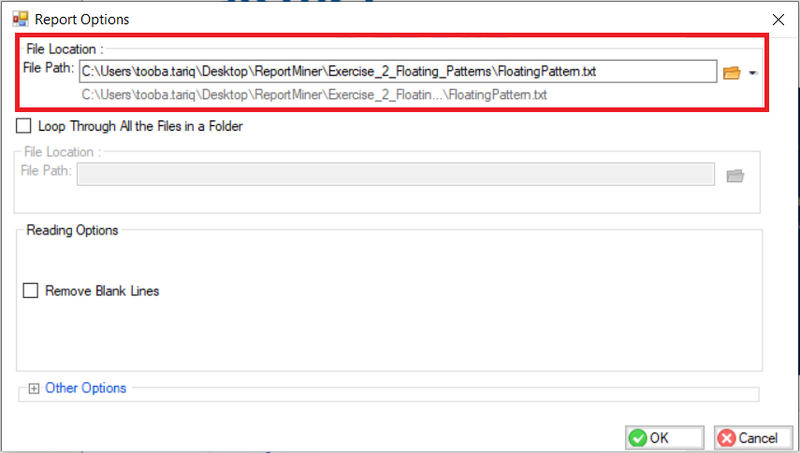The height and width of the screenshot is (453, 800).
Task: Click the active File Path text field
Action: [x=398, y=72]
